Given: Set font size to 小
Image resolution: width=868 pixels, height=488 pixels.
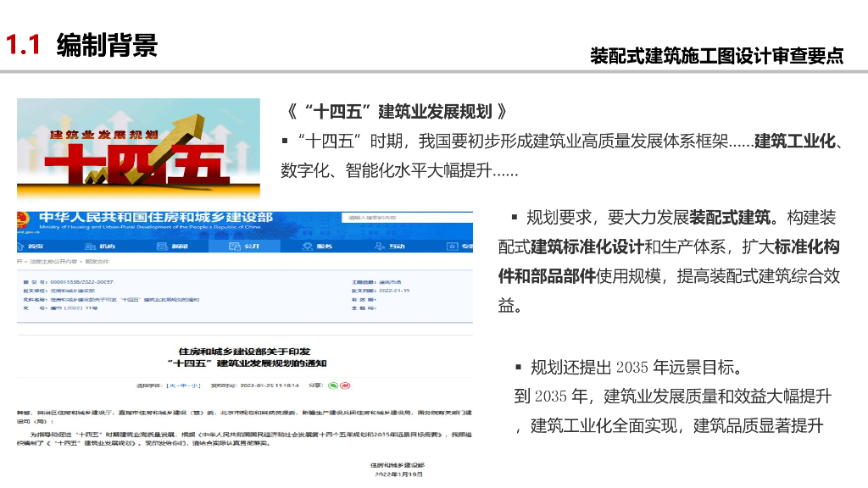Looking at the screenshot, I should pos(196,385).
